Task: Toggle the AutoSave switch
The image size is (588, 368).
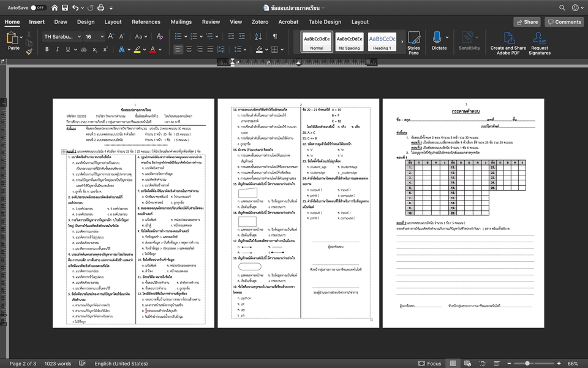Action: [38, 7]
